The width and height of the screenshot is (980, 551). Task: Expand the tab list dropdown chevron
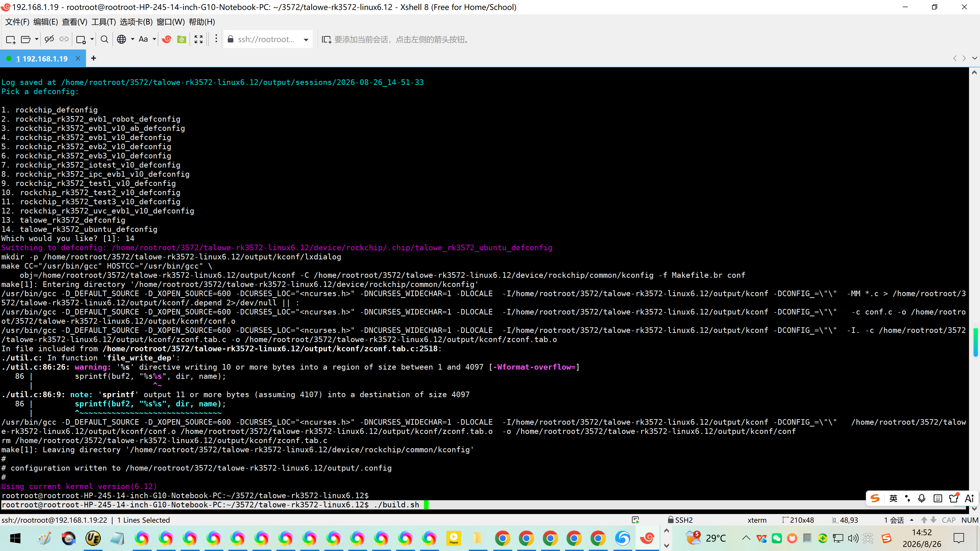point(974,58)
